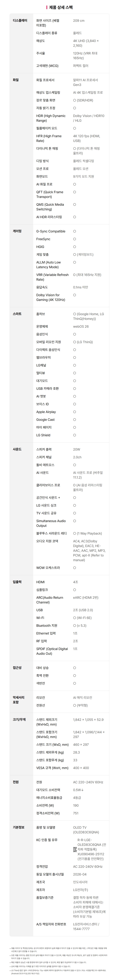Click the circle mark next to FreeSync

pos(75,239)
